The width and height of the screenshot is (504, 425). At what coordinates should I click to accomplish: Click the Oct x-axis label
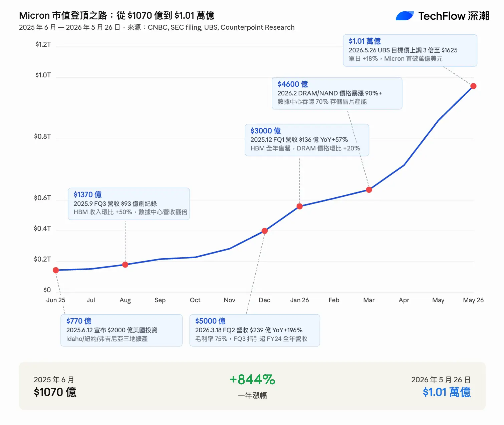[195, 300]
